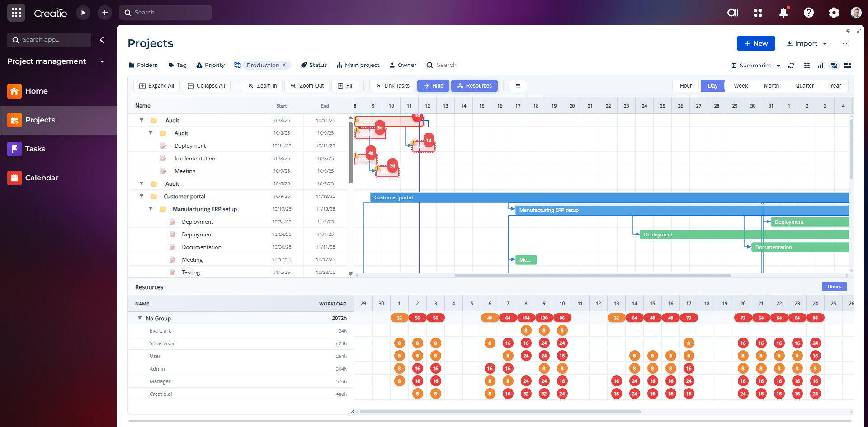This screenshot has height=427, width=868.
Task: Click the run process play icon
Action: tap(83, 13)
